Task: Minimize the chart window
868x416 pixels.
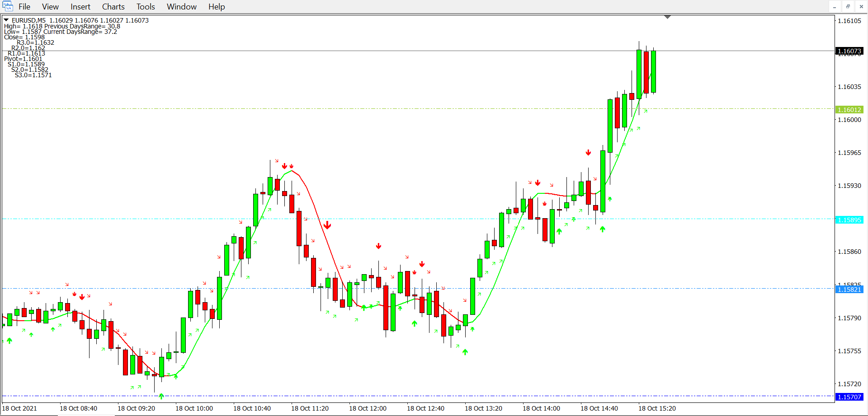Action: tap(835, 7)
